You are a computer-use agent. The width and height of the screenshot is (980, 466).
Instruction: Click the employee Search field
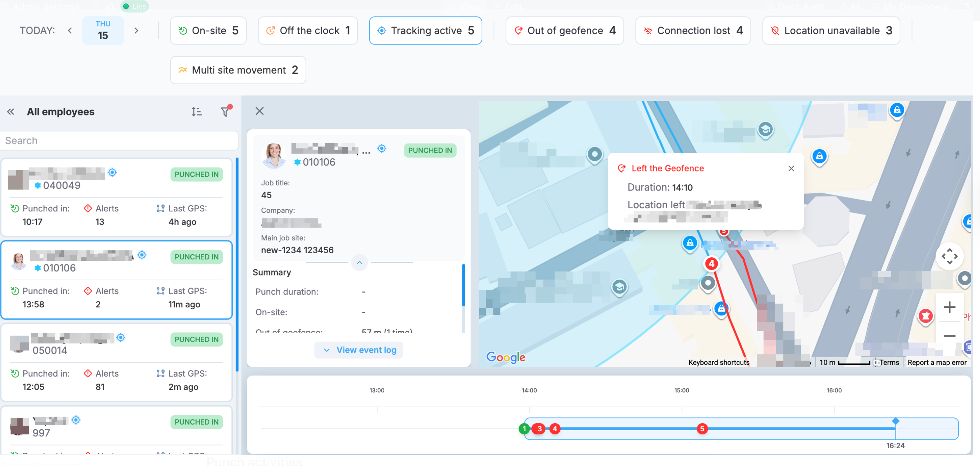[119, 140]
